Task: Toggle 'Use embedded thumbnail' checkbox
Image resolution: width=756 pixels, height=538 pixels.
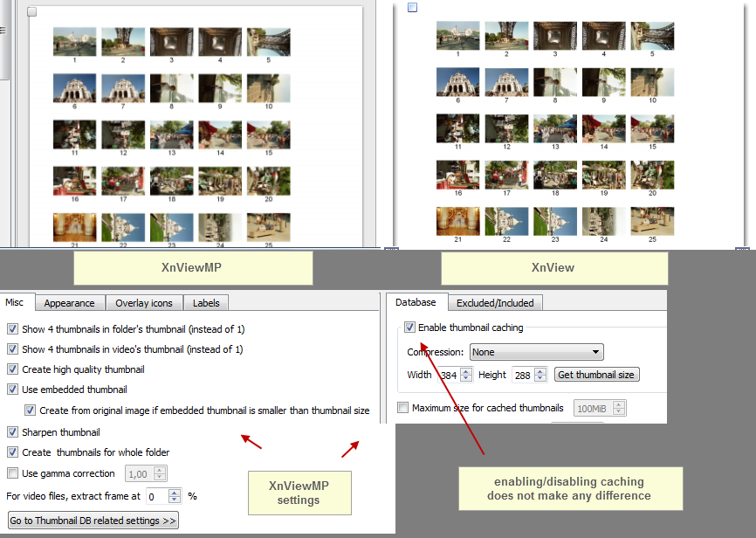Action: point(12,389)
